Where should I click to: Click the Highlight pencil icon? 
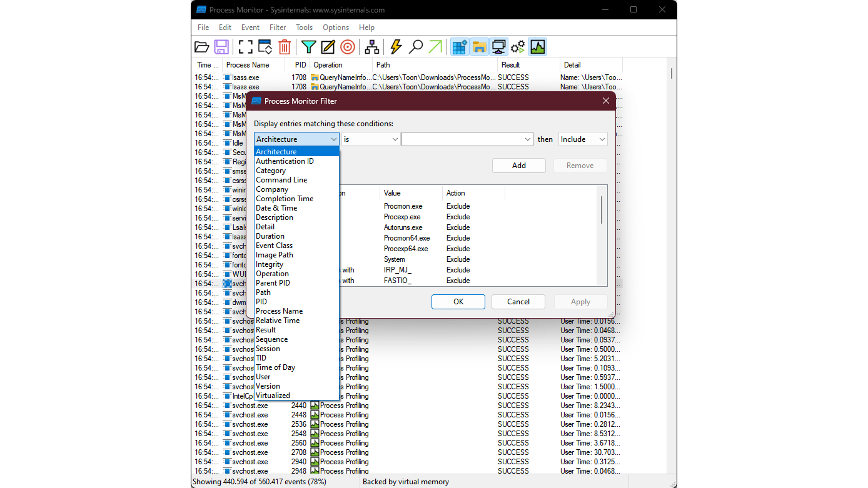point(328,47)
